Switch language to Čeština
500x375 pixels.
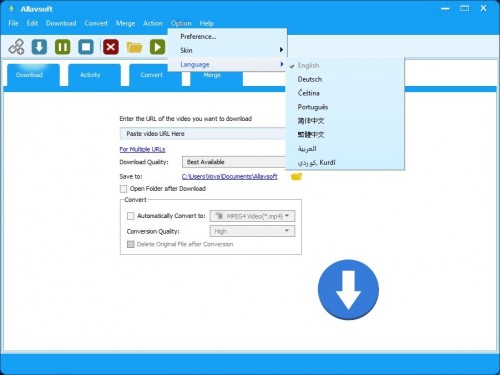coord(345,93)
